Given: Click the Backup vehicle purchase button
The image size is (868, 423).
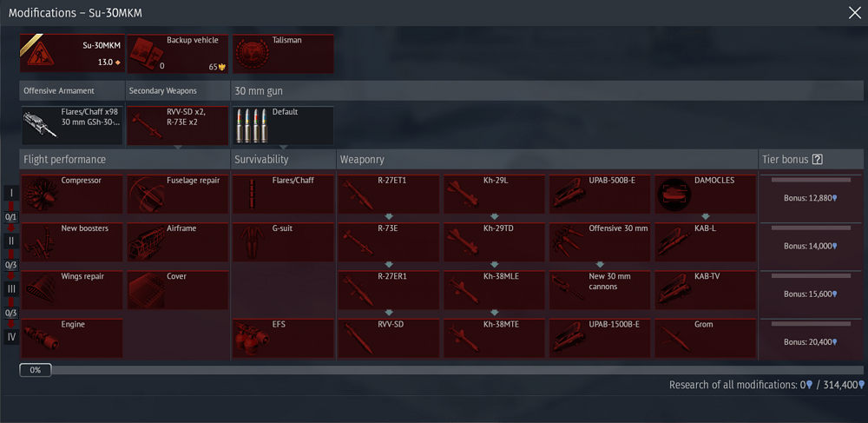Looking at the screenshot, I should pos(177,54).
